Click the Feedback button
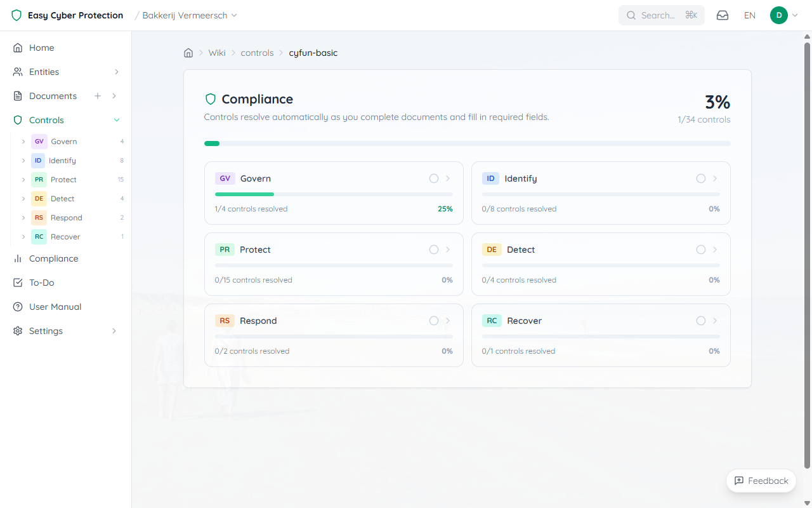The image size is (812, 508). tap(761, 481)
